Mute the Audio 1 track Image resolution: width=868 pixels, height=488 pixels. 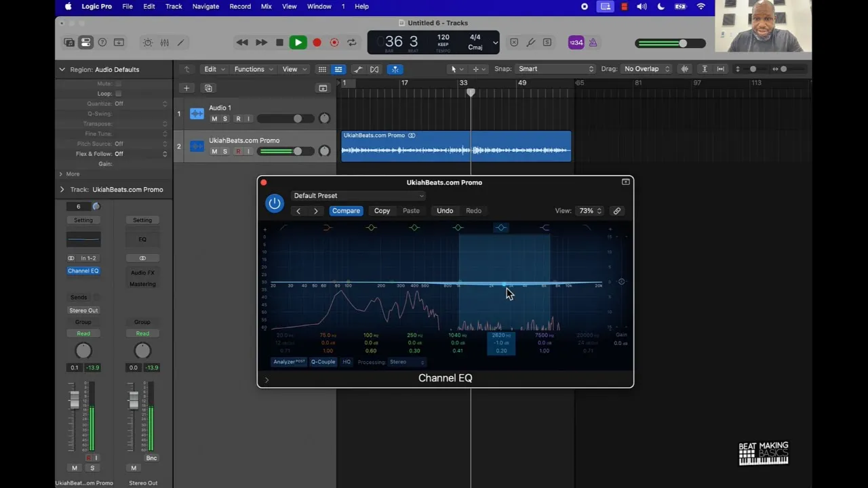214,119
